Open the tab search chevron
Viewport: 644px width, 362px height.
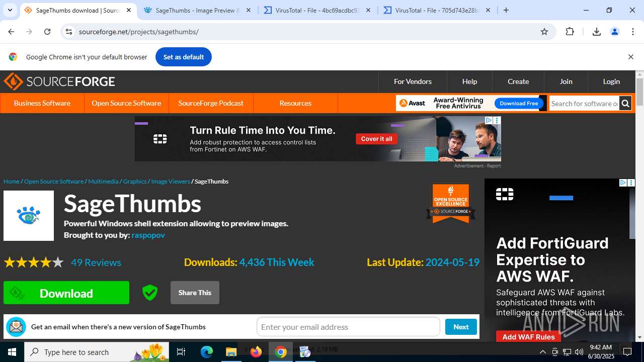(10, 10)
